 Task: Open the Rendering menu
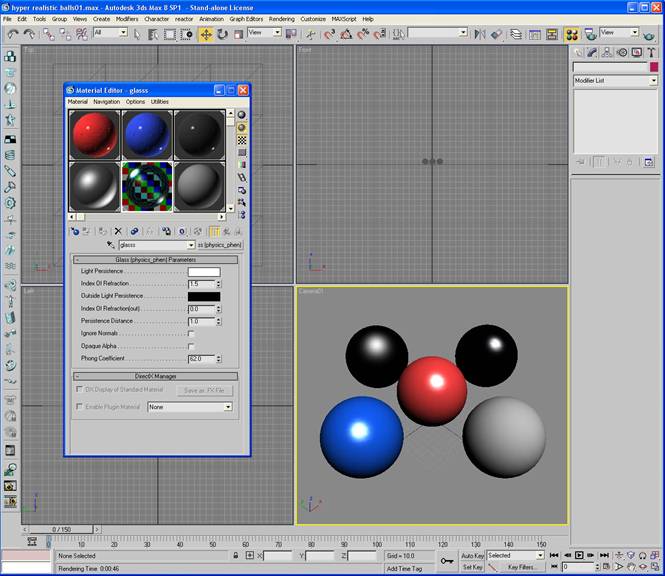[x=281, y=19]
